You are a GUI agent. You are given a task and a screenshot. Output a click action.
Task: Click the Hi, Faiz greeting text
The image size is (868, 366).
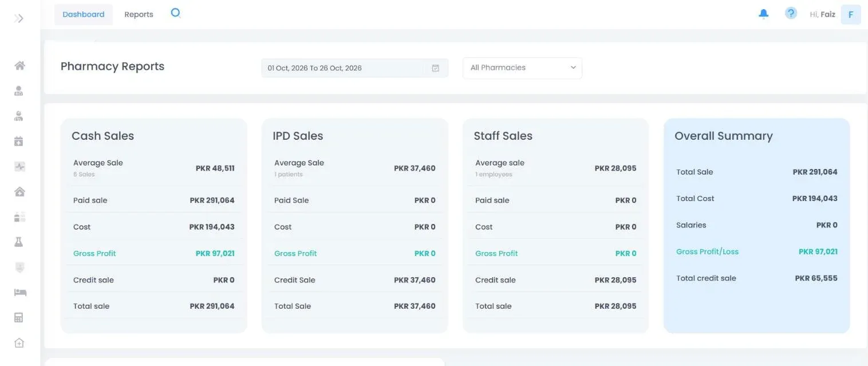click(822, 14)
